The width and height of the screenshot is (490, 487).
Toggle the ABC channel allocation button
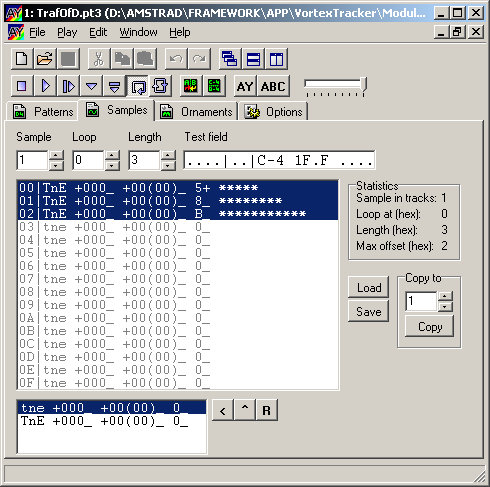(x=273, y=86)
